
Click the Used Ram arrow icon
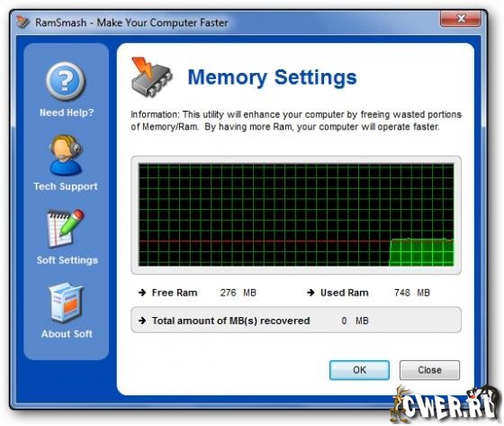[x=310, y=293]
